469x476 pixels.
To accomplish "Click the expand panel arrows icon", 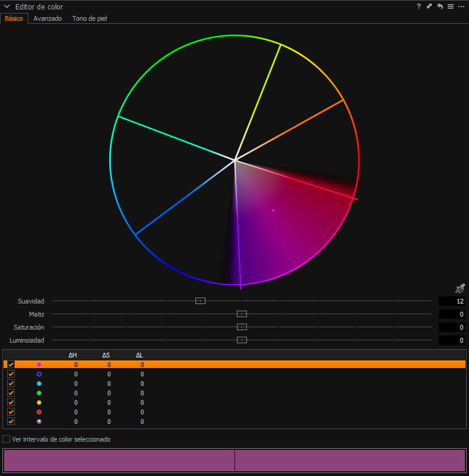I will (x=429, y=7).
